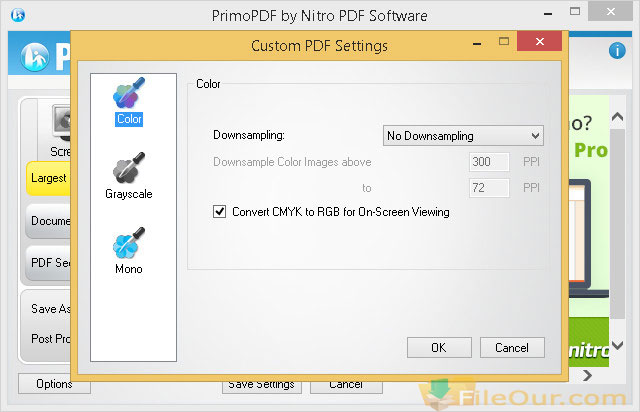Click the blue info icon
Screen dimensions: 640x412
(x=617, y=51)
